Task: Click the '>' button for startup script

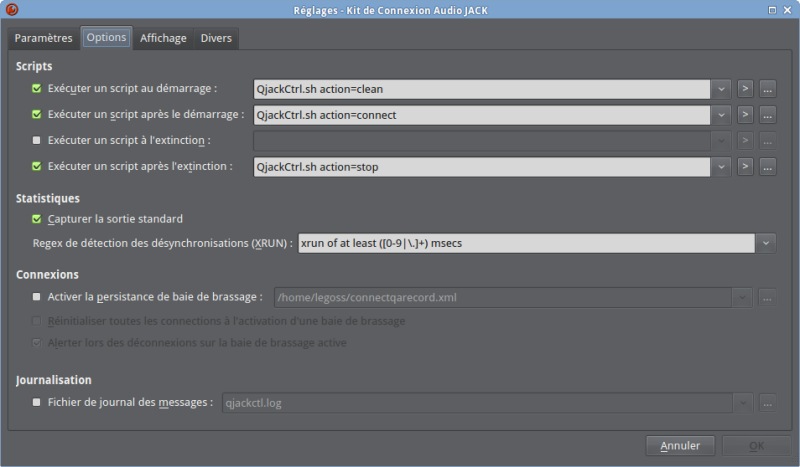Action: (745, 88)
